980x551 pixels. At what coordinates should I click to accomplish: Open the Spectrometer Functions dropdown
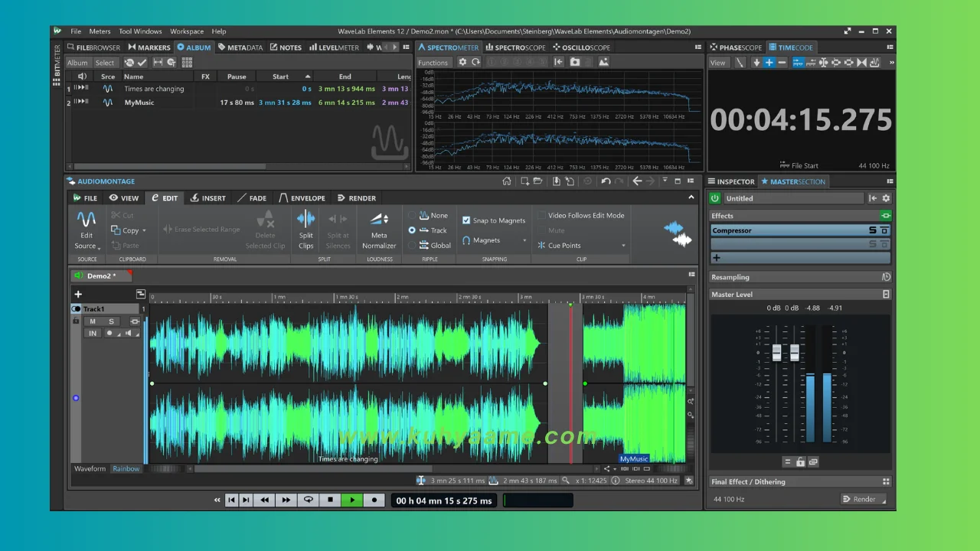click(x=433, y=63)
